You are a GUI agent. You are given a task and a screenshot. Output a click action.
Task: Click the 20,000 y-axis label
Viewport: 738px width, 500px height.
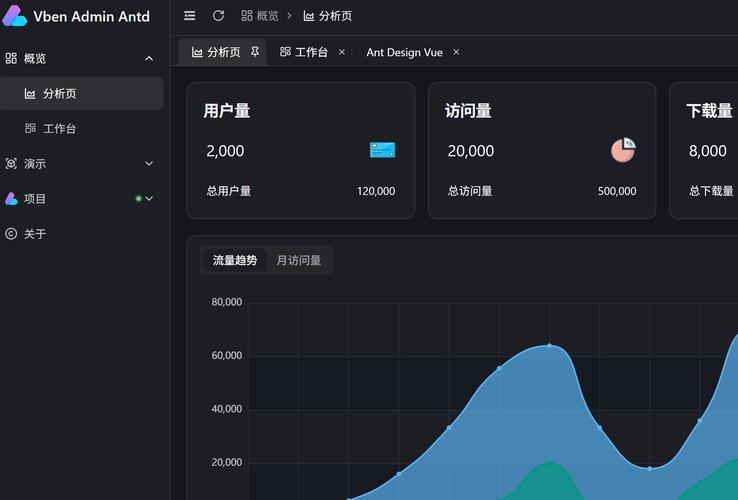pyautogui.click(x=226, y=462)
